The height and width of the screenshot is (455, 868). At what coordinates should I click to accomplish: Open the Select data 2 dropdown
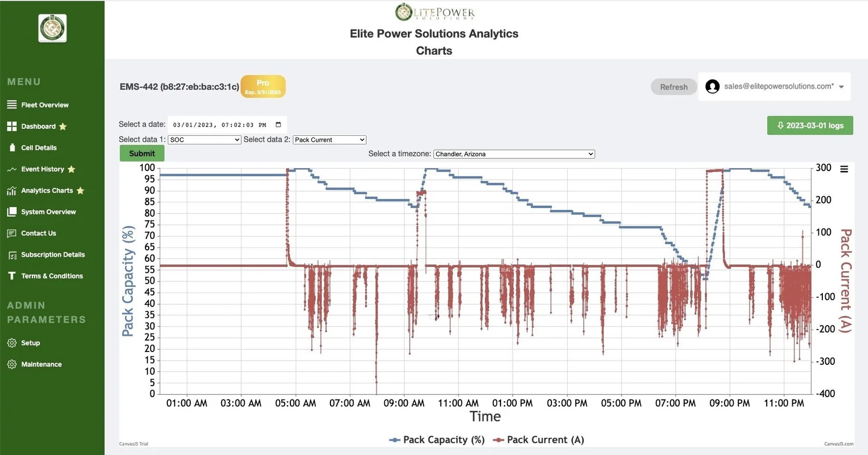point(329,139)
